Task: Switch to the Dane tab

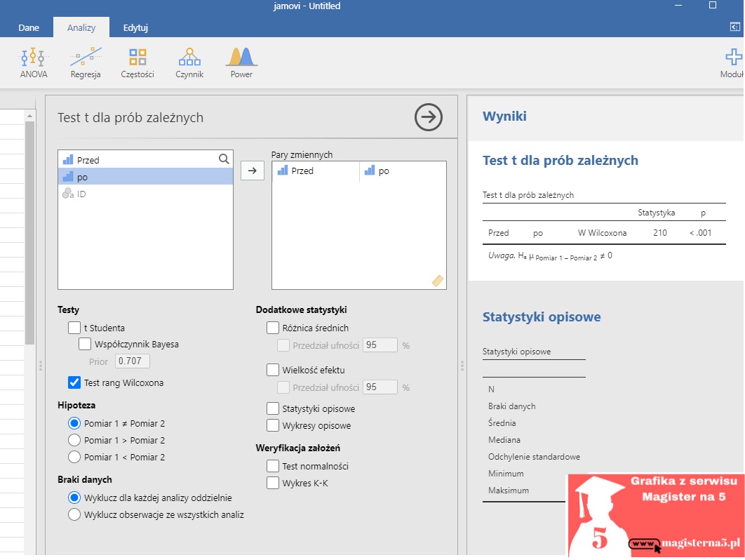Action: [29, 28]
